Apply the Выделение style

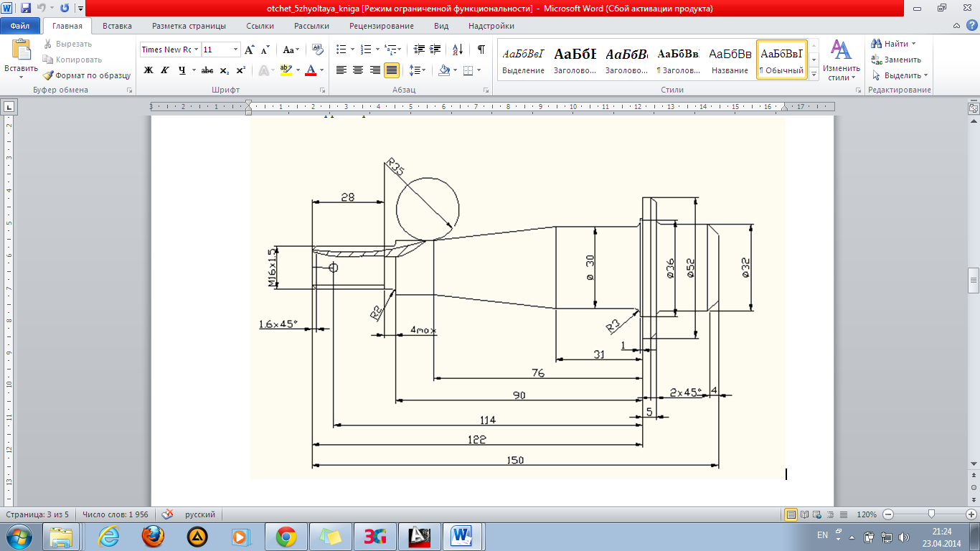pos(524,59)
